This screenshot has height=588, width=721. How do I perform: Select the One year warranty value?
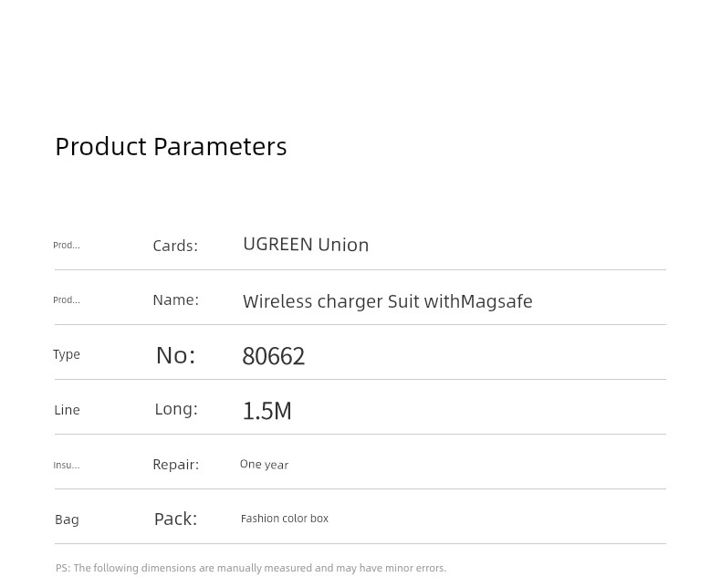point(264,465)
